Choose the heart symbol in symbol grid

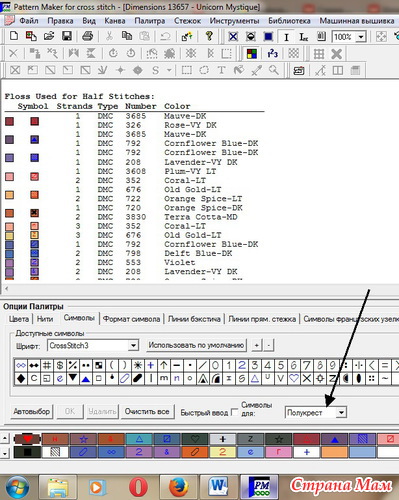click(x=293, y=378)
